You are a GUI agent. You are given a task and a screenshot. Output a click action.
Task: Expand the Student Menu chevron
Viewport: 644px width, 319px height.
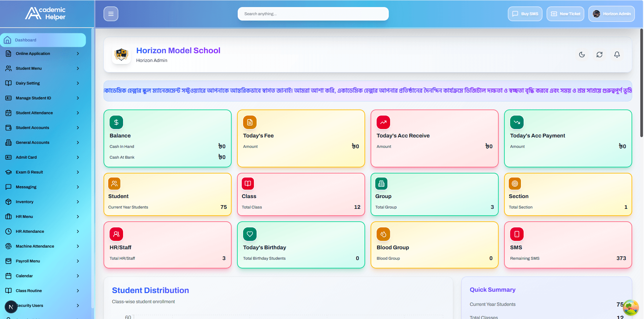click(78, 68)
